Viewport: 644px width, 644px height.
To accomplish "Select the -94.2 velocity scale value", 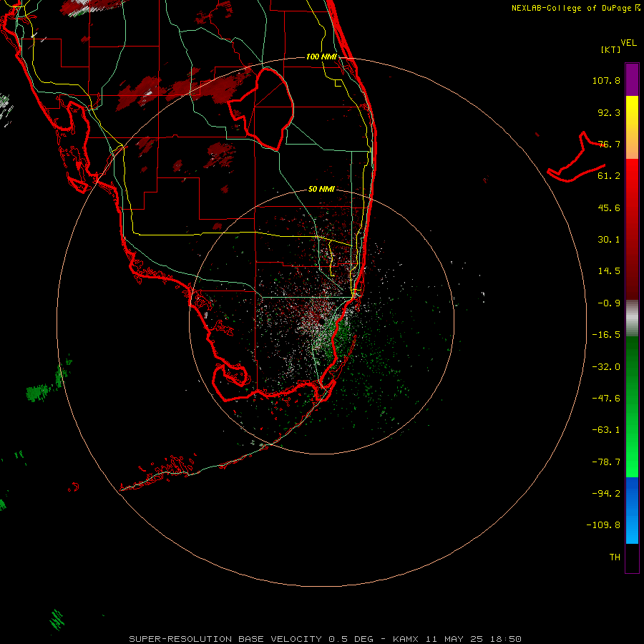I will coord(606,494).
